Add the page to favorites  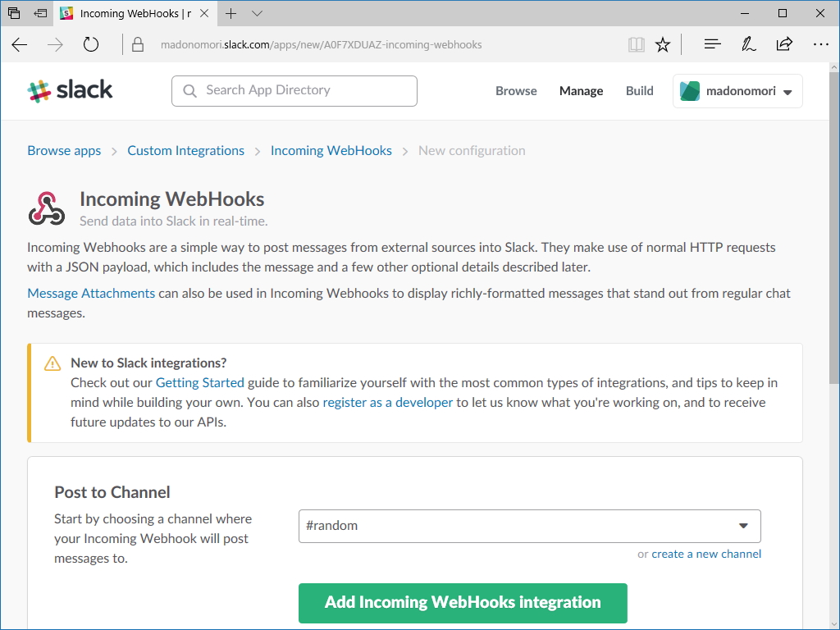tap(663, 45)
